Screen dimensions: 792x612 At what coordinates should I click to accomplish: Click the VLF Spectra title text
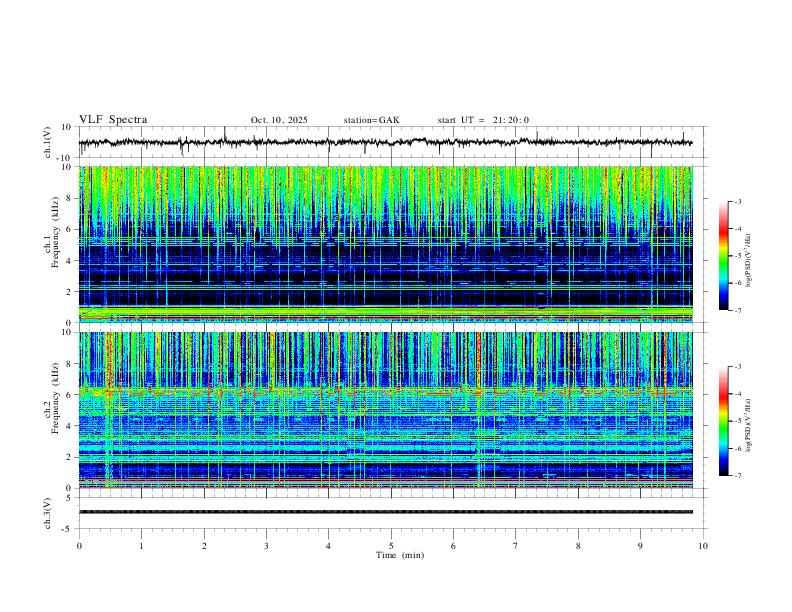(113, 120)
